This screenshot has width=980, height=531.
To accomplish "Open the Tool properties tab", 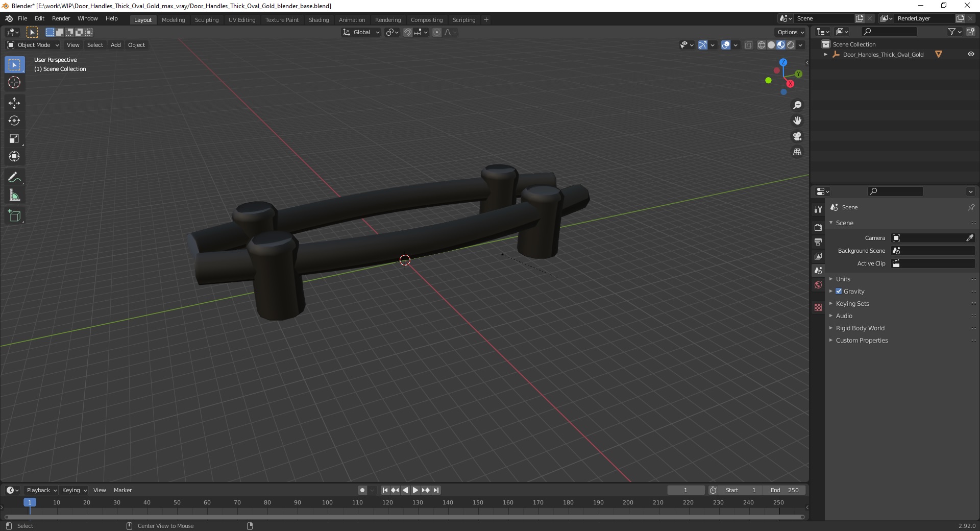I will [818, 209].
